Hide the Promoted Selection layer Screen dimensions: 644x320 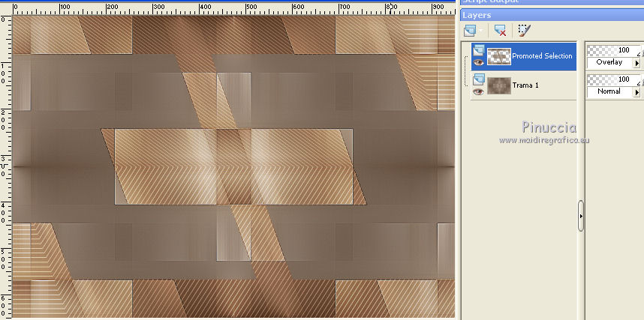coord(478,62)
